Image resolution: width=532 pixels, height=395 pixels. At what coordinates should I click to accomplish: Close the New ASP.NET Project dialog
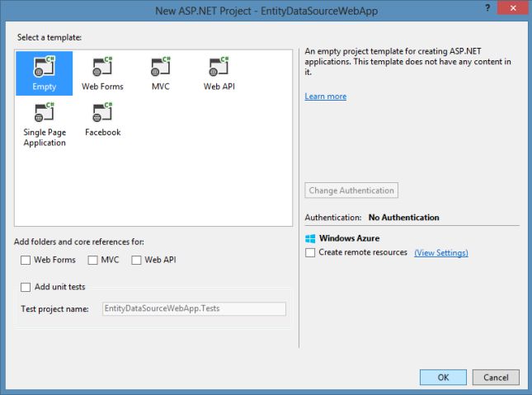pos(513,7)
